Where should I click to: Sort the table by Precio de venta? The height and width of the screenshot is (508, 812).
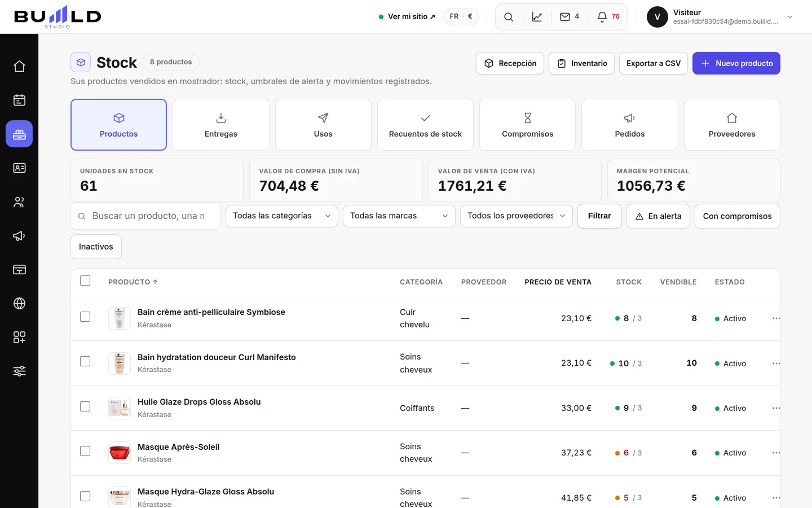pos(558,282)
